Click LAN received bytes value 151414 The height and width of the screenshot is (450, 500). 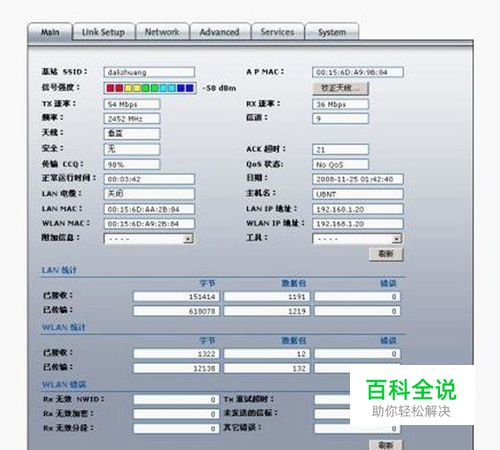point(176,297)
